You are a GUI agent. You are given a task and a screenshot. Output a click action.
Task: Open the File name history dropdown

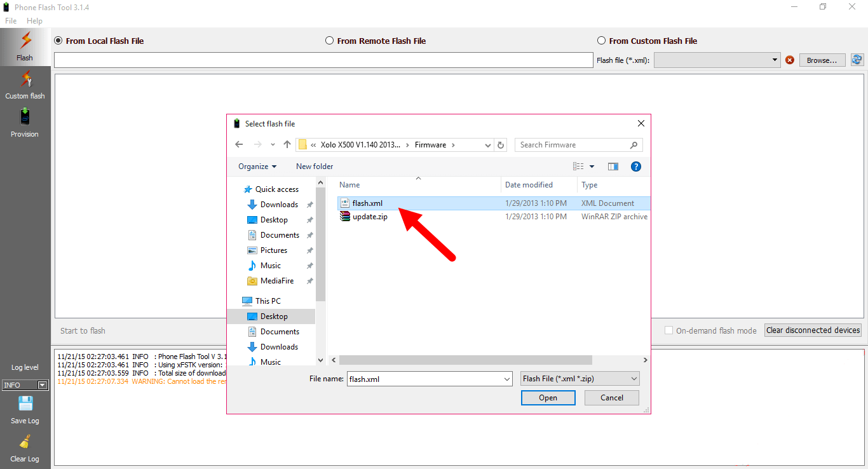506,379
